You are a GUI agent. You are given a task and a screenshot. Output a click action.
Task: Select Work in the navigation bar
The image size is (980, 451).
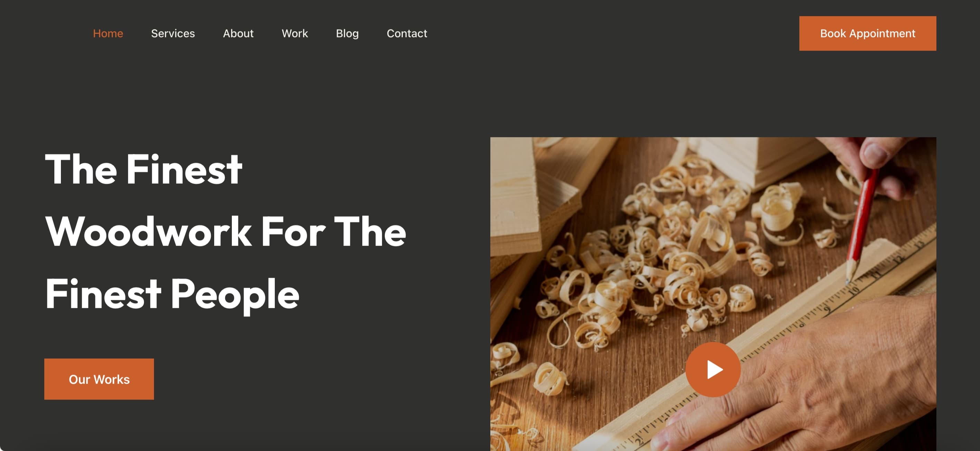[295, 34]
